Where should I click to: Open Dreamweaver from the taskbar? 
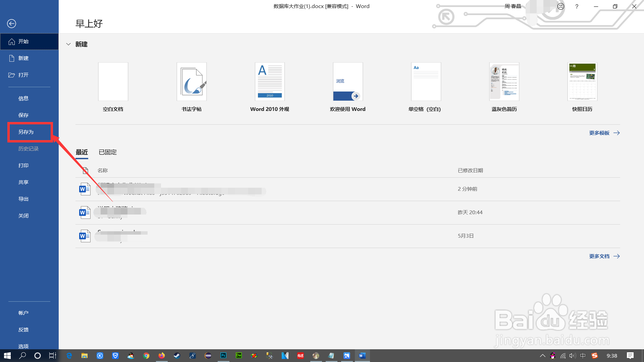pyautogui.click(x=239, y=356)
